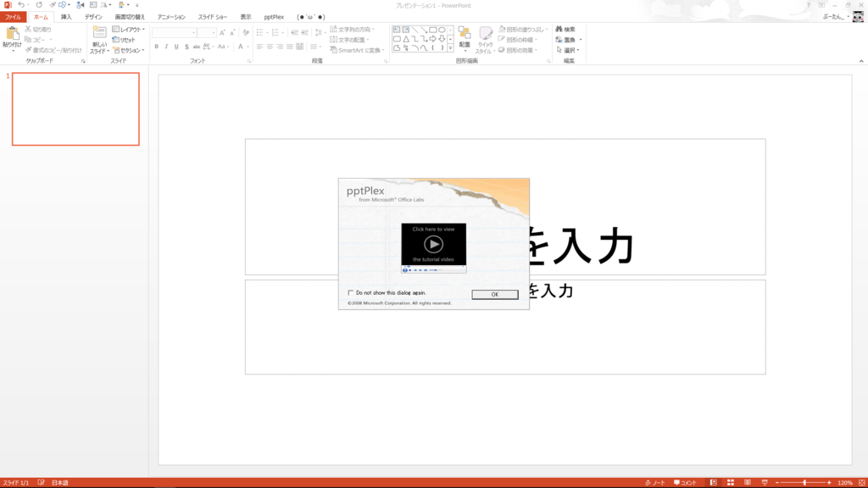This screenshot has width=868, height=488.
Task: Click the Format Painter (書式のコピー/貼り付け) icon
Action: (28, 50)
